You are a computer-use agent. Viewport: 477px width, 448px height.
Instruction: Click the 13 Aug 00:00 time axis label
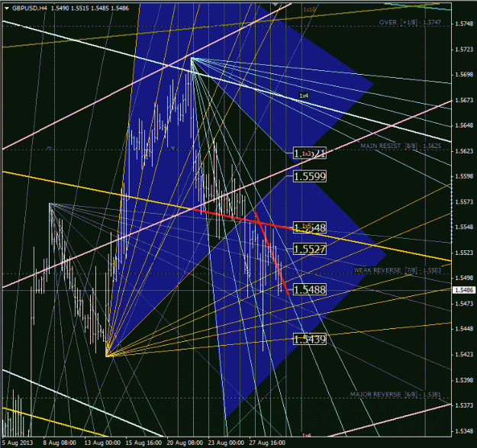102,443
